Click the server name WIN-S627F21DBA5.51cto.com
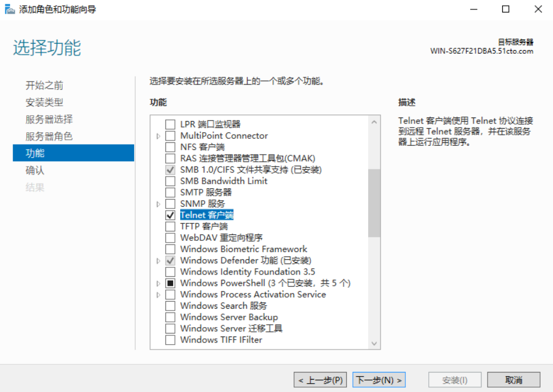 (482, 51)
